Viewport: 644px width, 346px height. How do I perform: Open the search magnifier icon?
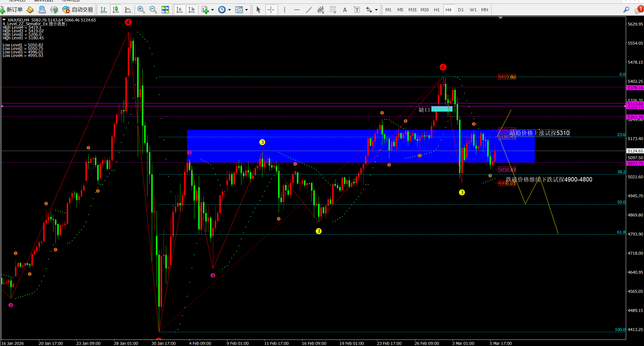point(626,10)
